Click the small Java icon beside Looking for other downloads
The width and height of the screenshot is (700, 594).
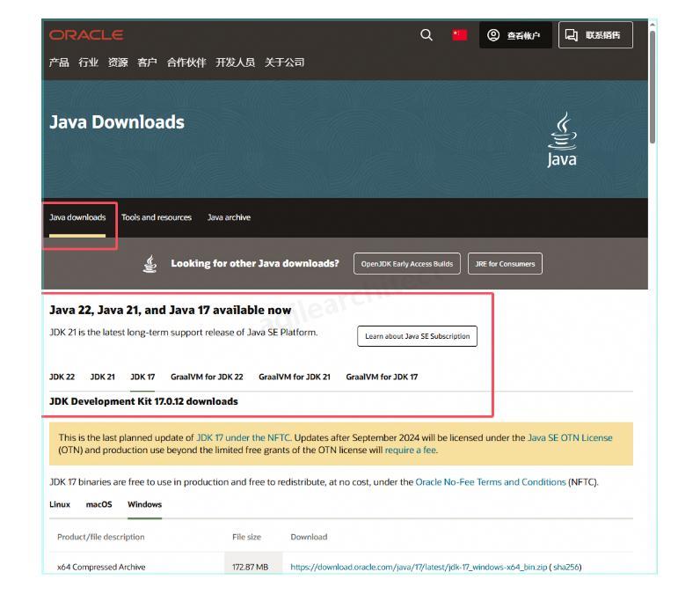point(150,263)
